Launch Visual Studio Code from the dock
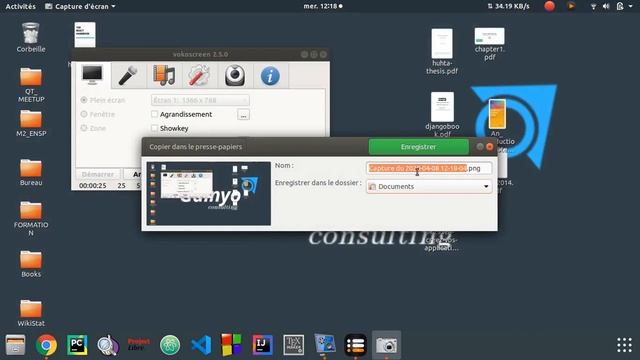 (x=201, y=345)
